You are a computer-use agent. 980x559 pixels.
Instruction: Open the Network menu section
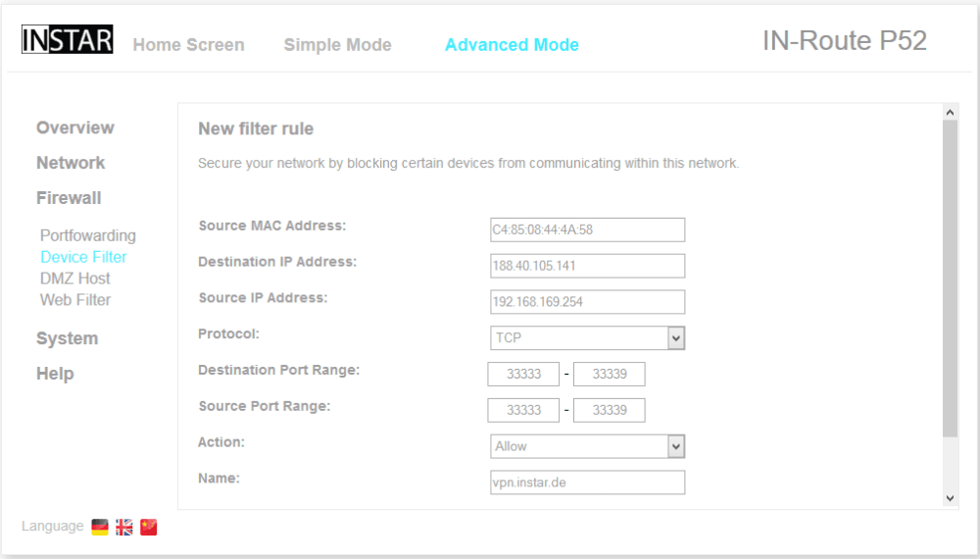71,163
